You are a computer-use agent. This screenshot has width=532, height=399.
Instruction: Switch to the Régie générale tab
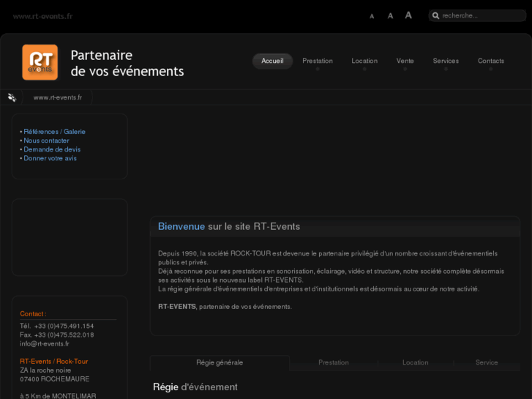220,362
